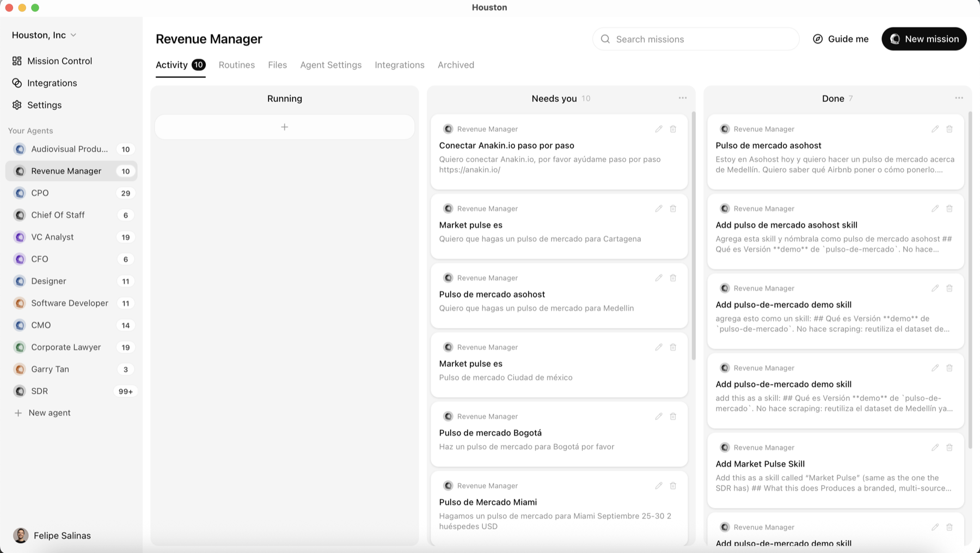Select the VC Analyst agent
This screenshot has width=980, height=553.
click(x=71, y=237)
